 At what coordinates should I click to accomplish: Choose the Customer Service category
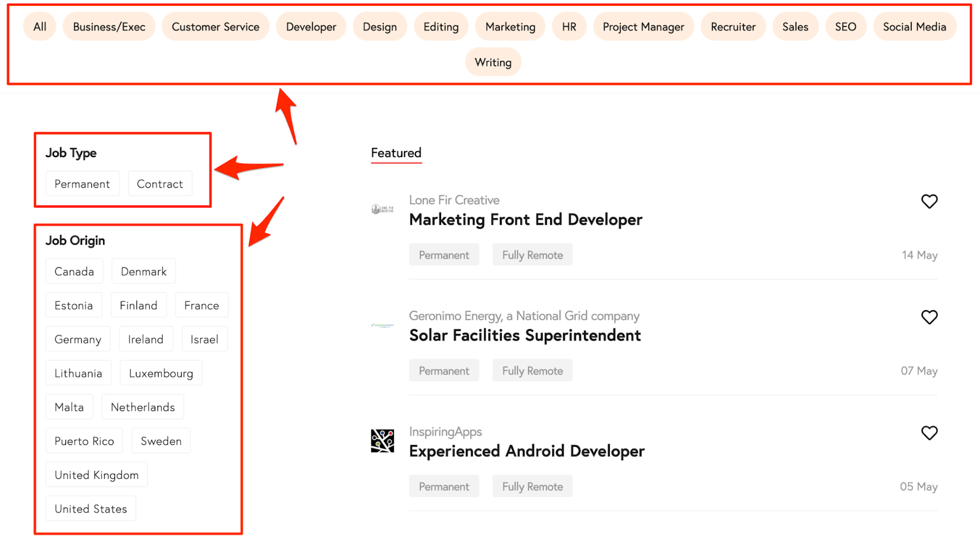pos(215,27)
